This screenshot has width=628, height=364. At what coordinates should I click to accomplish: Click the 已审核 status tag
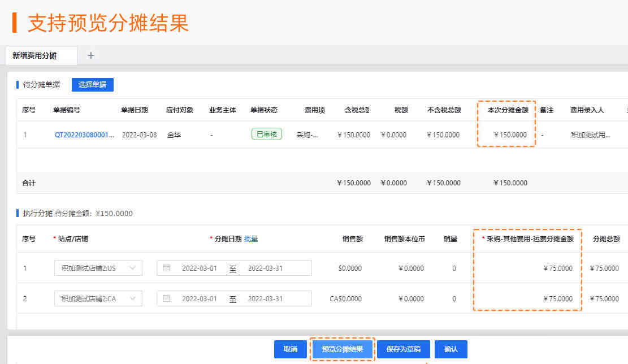(x=267, y=134)
